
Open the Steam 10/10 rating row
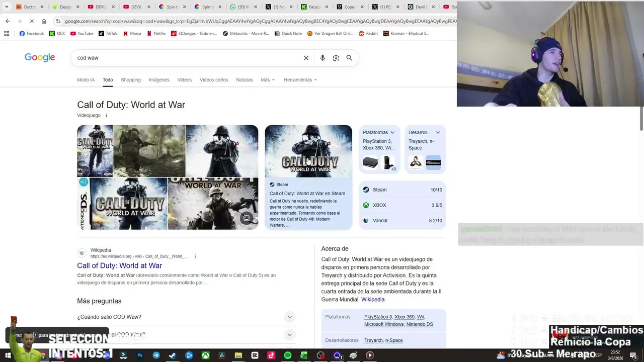(x=403, y=190)
